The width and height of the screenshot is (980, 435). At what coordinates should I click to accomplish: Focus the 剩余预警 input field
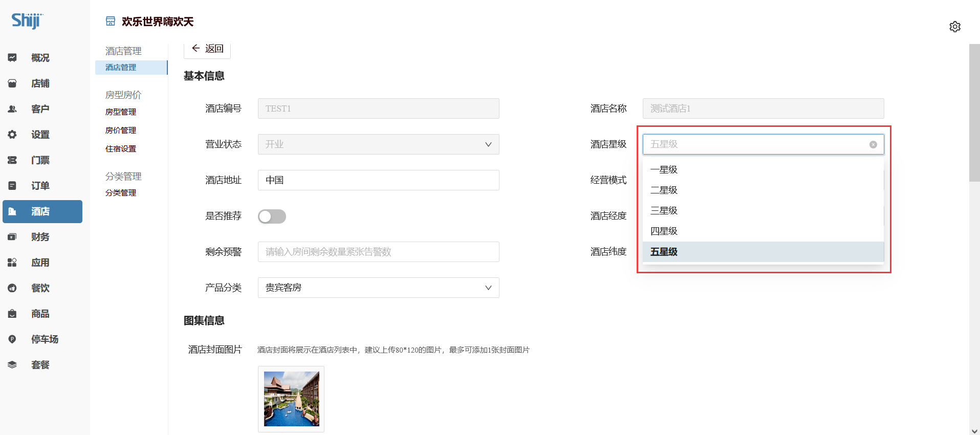coord(378,252)
